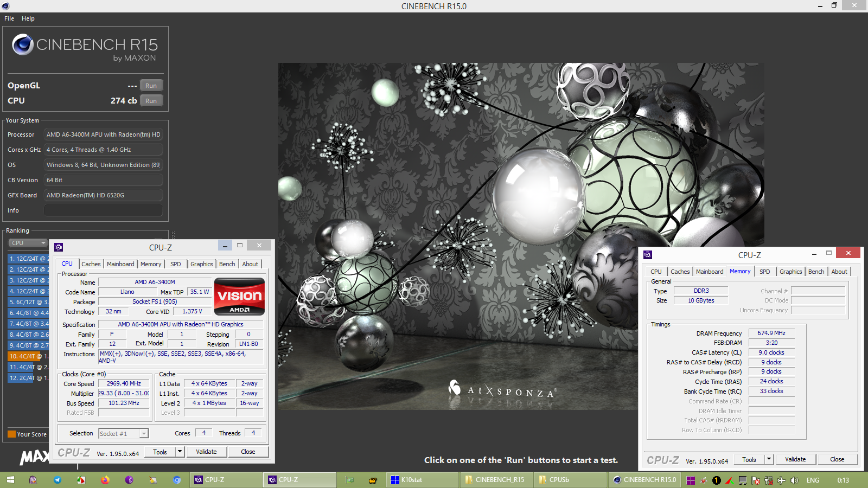Screen dimensions: 868x488
Task: Open Mainboard tab in right CPU-Z window
Action: point(710,272)
